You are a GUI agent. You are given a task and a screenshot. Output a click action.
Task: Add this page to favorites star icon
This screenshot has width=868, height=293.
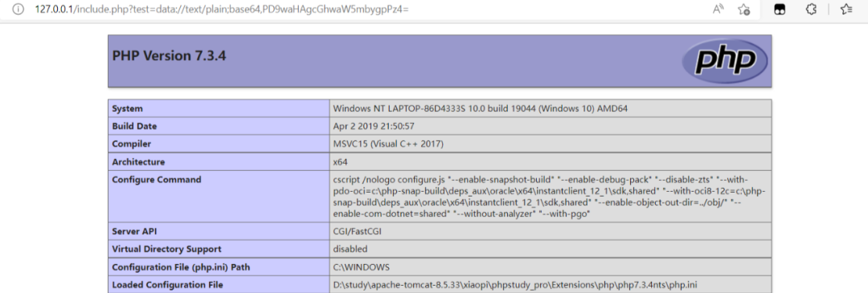[744, 10]
